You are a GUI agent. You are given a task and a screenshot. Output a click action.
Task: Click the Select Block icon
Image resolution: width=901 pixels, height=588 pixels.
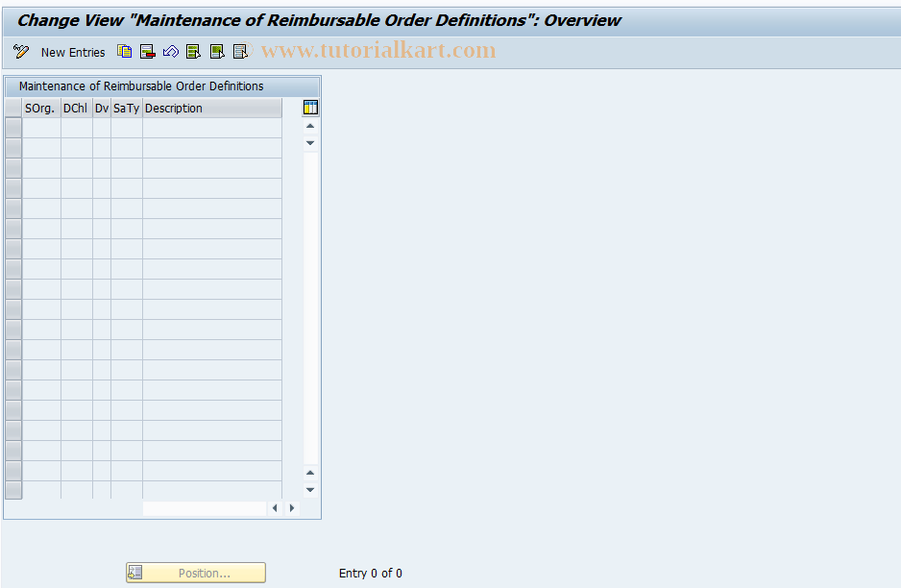click(217, 52)
